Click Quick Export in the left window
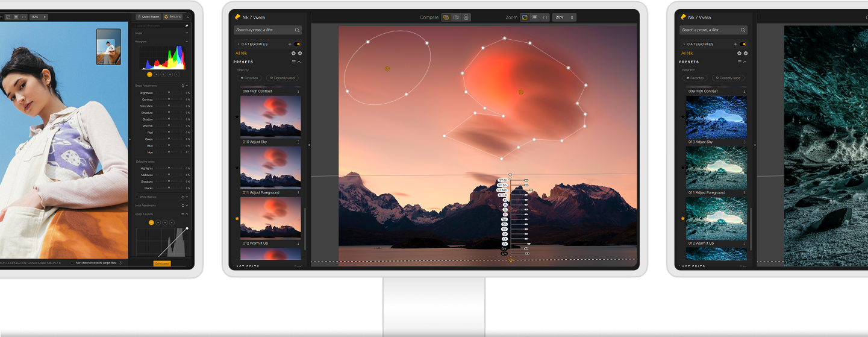This screenshot has height=337, width=868. point(148,17)
